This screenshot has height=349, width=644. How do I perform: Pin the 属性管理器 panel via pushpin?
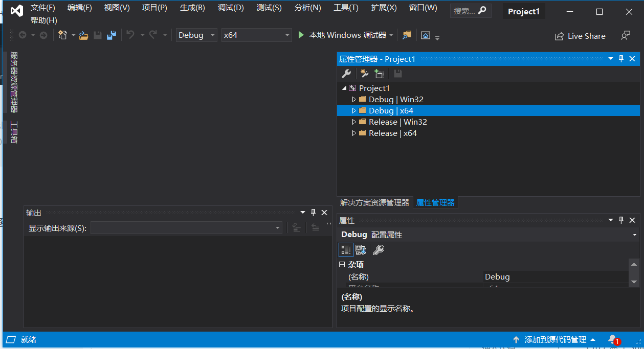pyautogui.click(x=621, y=59)
